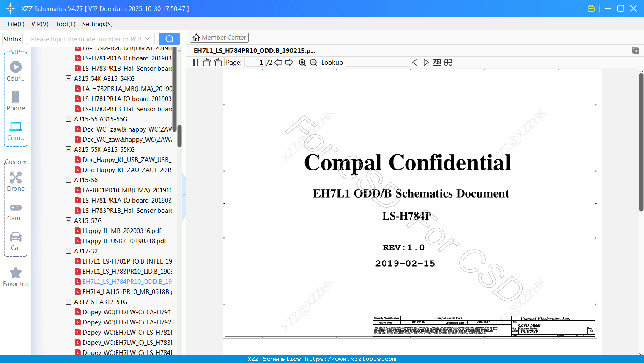This screenshot has width=644, height=363.
Task: Toggle the Abi match option icon
Action: pyautogui.click(x=437, y=62)
